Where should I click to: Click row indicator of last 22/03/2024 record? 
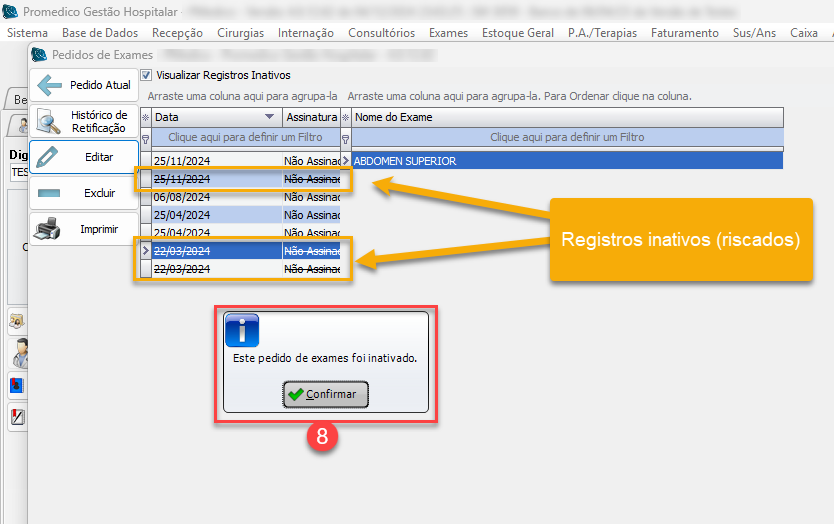tap(146, 269)
